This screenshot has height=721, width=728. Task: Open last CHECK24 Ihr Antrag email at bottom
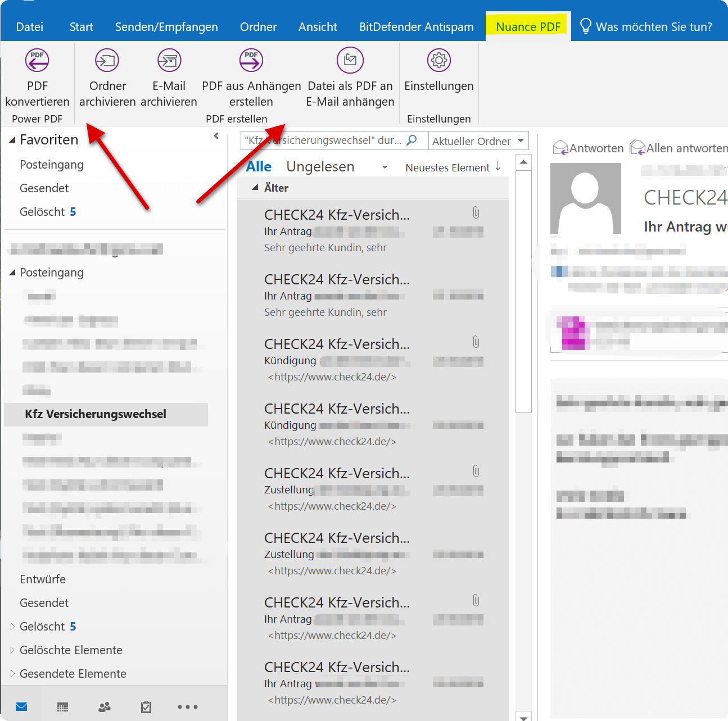tap(373, 683)
